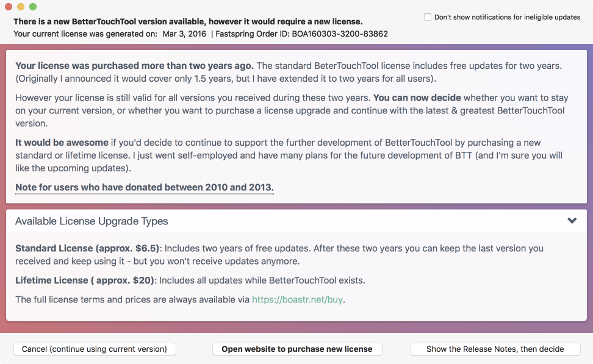Minimize the window with the yellow button
This screenshot has width=593, height=364.
(20, 7)
